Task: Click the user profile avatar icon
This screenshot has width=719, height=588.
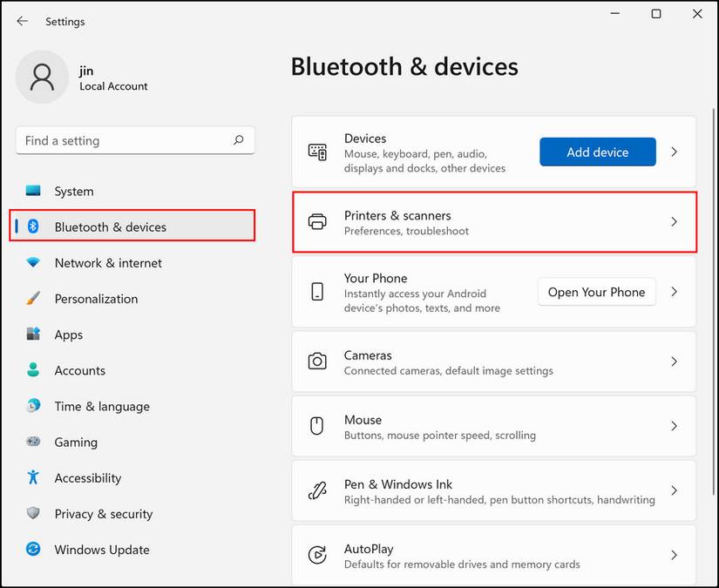Action: pyautogui.click(x=42, y=77)
